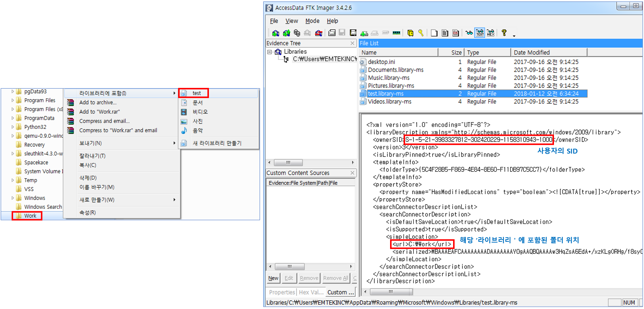Click Remove All Evidence Items toolbar icon

(318, 33)
